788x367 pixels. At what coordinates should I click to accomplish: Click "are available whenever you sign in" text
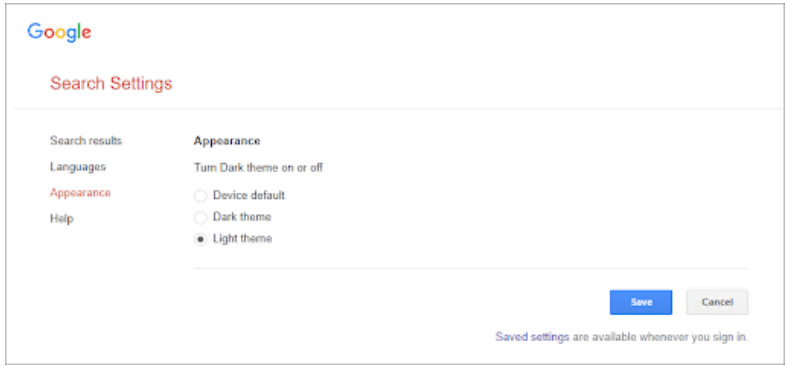tap(660, 337)
